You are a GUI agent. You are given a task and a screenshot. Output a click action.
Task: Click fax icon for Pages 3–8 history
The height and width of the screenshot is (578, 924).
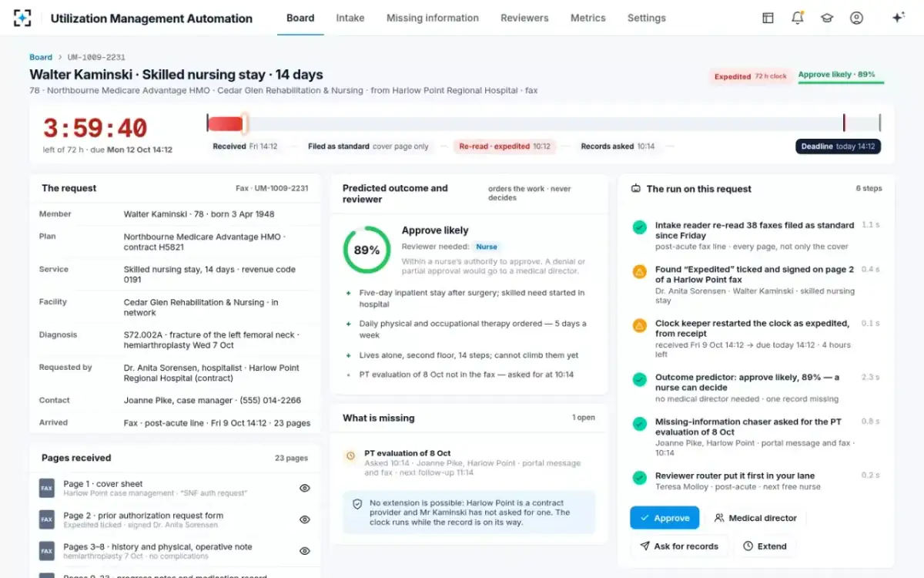[x=47, y=551]
